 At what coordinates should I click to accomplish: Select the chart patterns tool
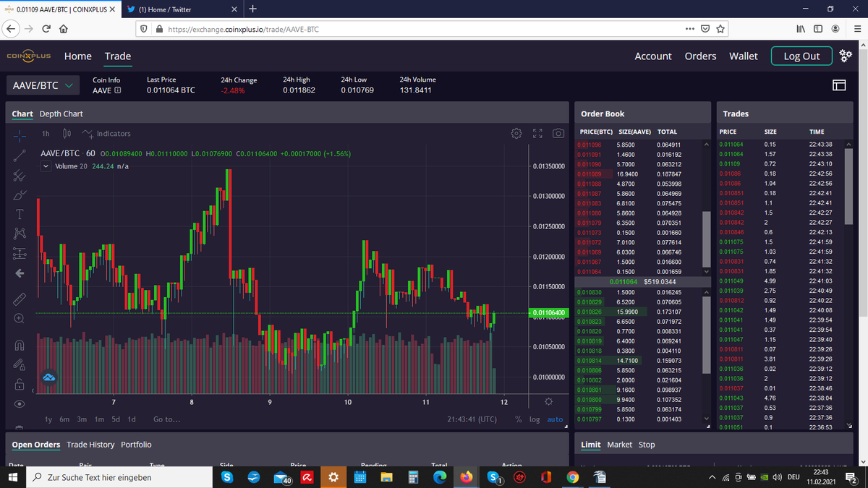[20, 234]
